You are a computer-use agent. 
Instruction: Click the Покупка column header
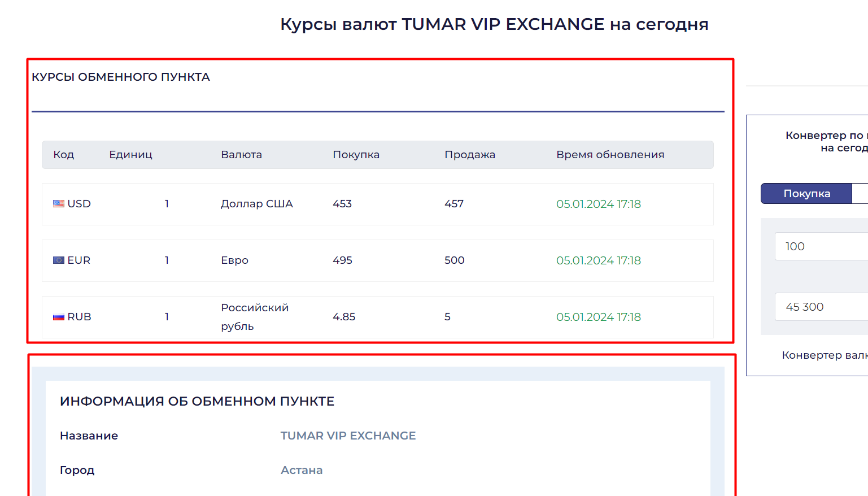pyautogui.click(x=356, y=155)
